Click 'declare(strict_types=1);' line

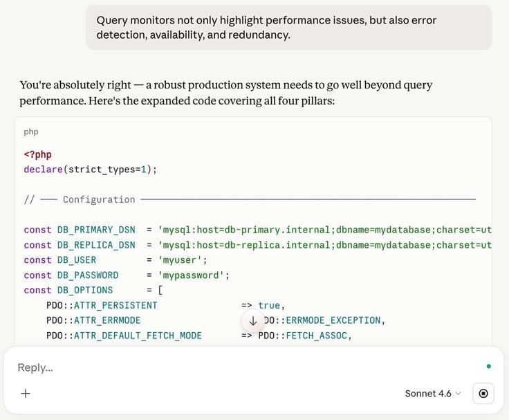pos(90,170)
